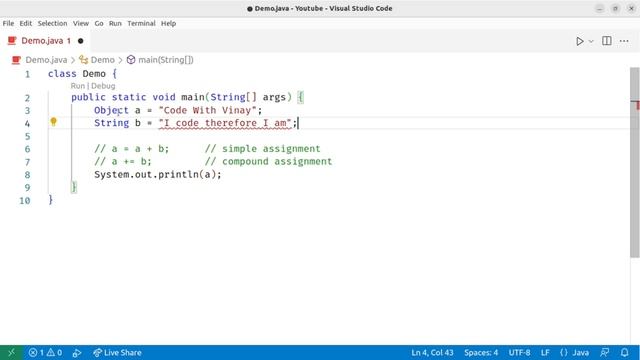Screen dimensions: 640x360
Task: Change LF end of line sequence
Action: (x=545, y=353)
